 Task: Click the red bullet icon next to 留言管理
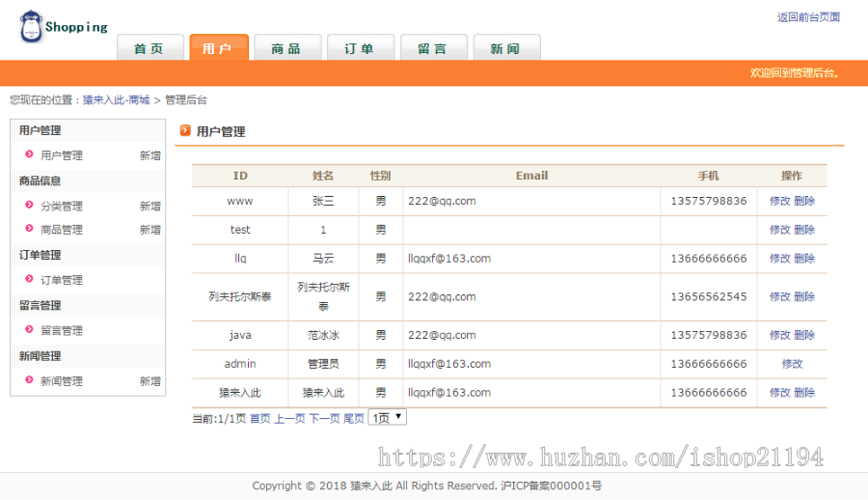pyautogui.click(x=29, y=329)
